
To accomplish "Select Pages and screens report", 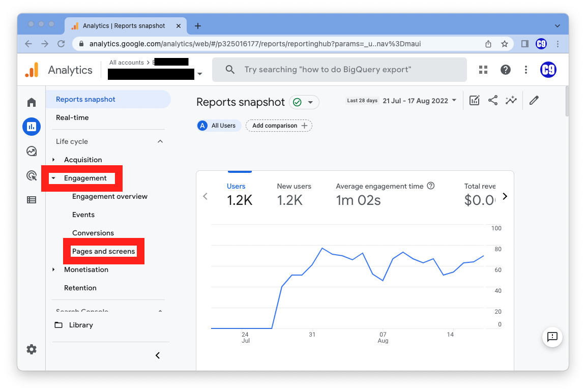I will click(x=104, y=251).
